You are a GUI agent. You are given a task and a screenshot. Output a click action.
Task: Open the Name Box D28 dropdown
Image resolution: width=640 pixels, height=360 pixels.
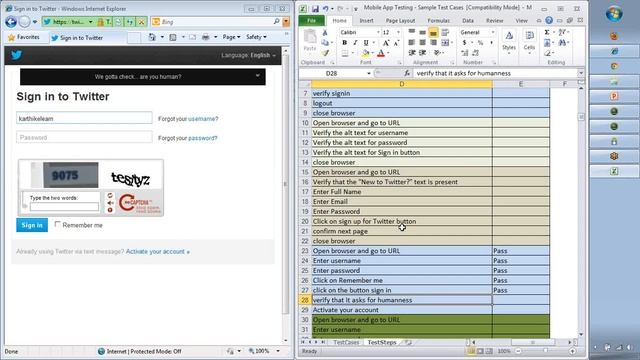click(369, 73)
